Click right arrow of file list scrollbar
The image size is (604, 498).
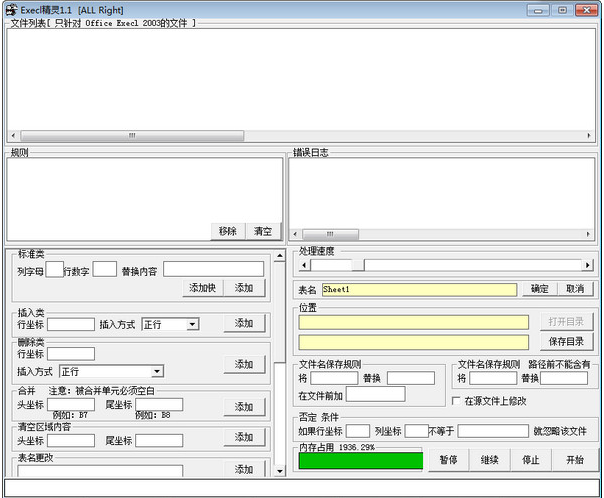point(587,134)
